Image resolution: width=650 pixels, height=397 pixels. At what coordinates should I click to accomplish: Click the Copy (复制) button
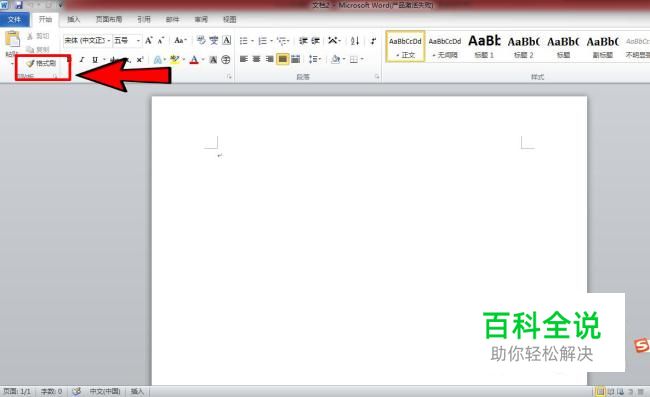click(38, 49)
